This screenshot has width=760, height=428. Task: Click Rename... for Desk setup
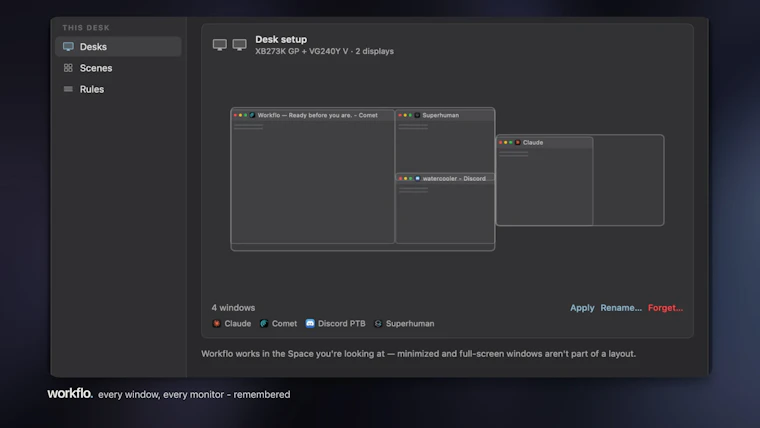pos(621,308)
